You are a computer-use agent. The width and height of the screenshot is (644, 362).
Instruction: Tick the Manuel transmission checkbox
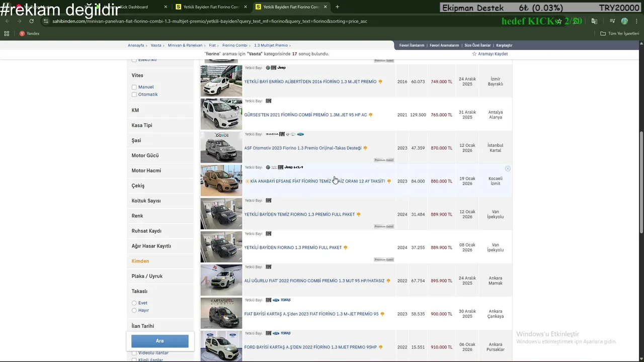point(134,87)
